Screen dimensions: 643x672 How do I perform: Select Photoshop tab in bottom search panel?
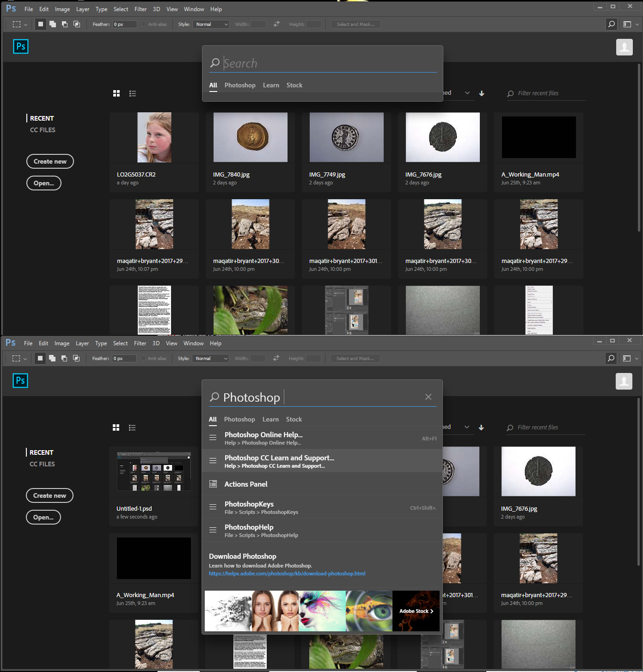tap(239, 419)
